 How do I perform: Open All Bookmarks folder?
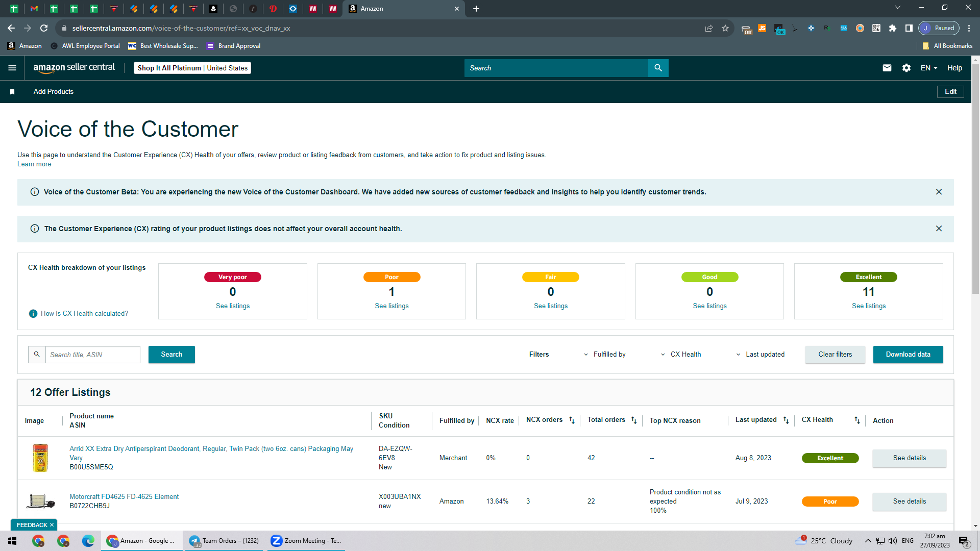[947, 46]
